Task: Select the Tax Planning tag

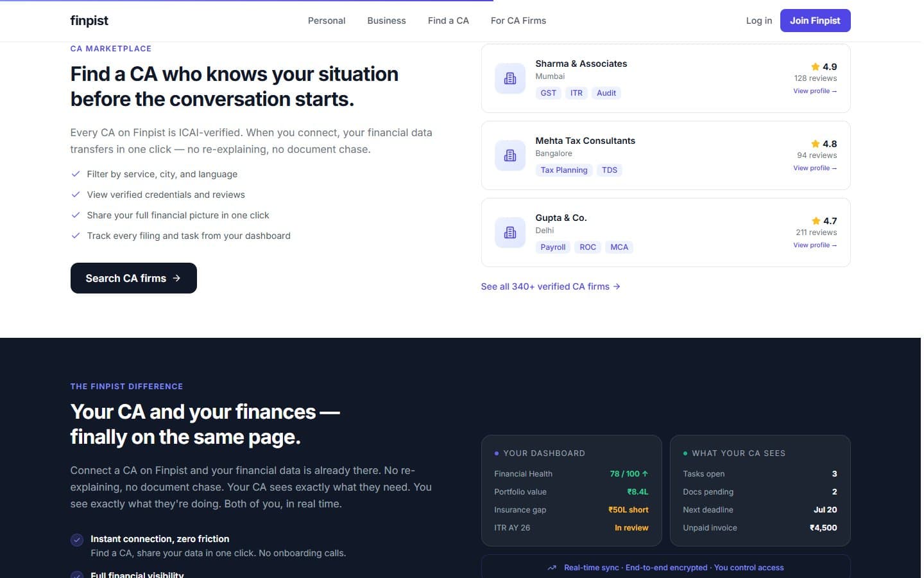Action: point(564,170)
